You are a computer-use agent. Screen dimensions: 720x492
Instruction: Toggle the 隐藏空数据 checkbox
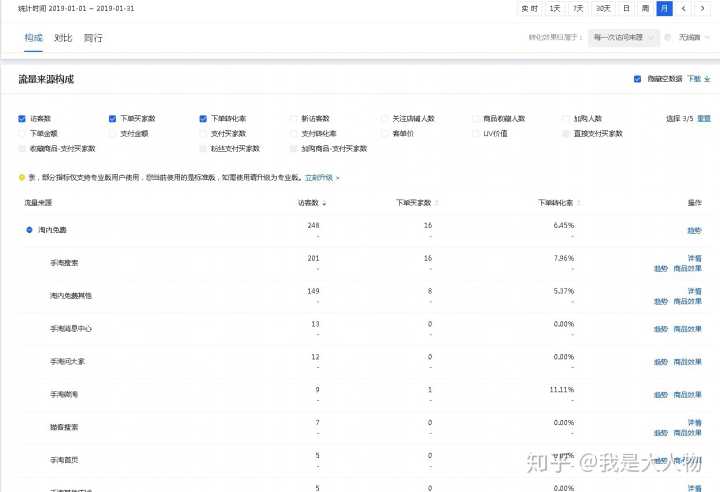pyautogui.click(x=638, y=78)
